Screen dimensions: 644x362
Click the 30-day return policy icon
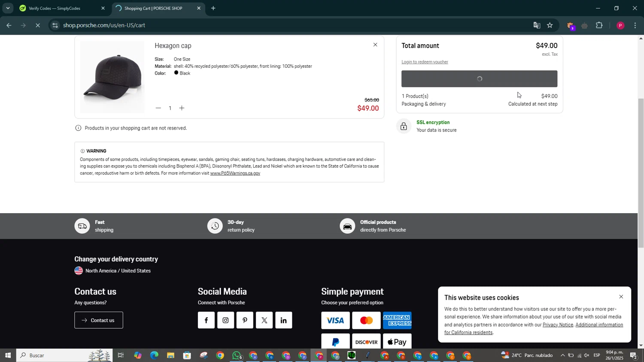(215, 226)
